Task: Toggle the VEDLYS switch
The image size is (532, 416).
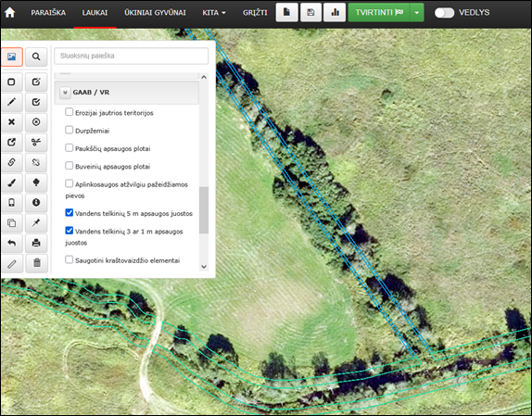Action: coord(444,13)
